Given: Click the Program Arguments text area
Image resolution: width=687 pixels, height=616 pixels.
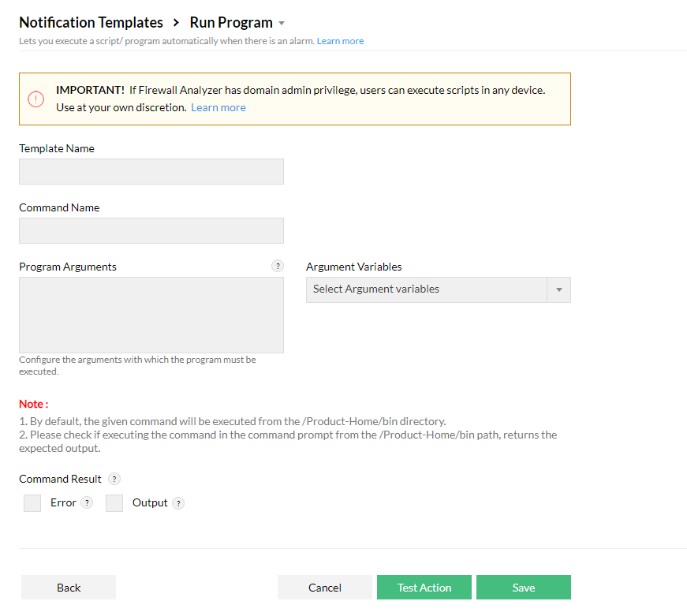Looking at the screenshot, I should 151,314.
